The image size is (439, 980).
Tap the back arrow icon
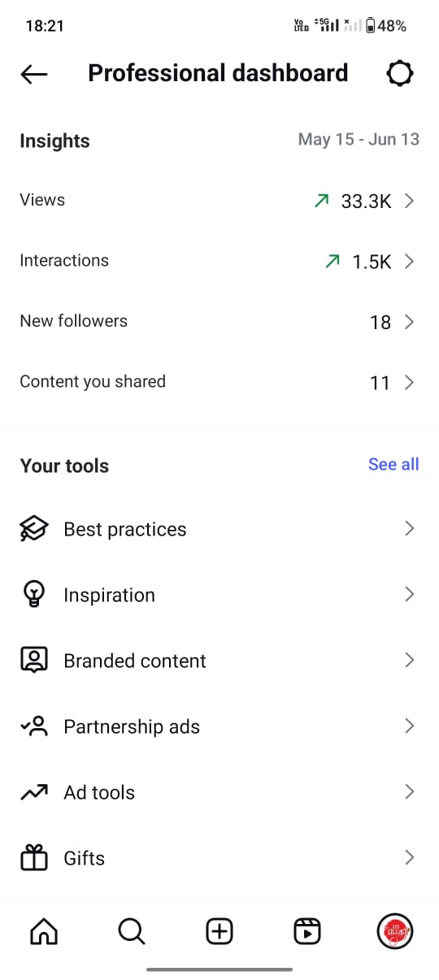pyautogui.click(x=34, y=74)
